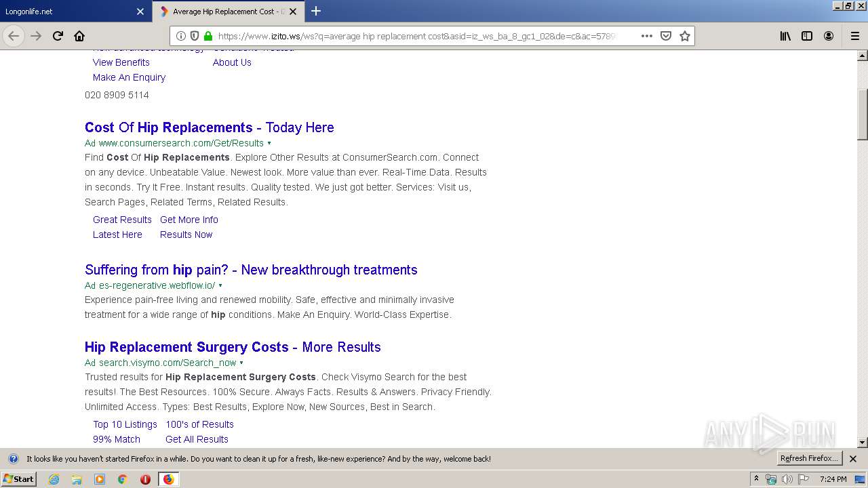Open Cost Of Hip Replacements ad title
This screenshot has height=488, width=868.
click(209, 127)
